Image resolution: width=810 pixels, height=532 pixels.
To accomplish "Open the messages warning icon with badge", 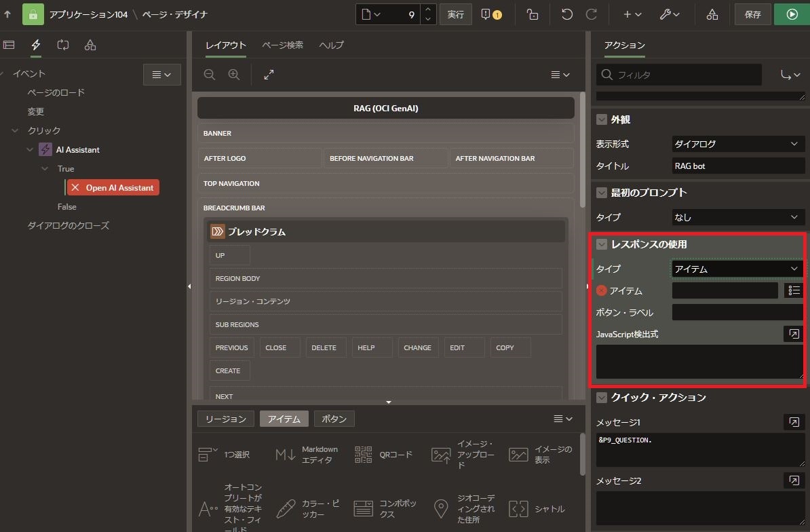I will [x=490, y=14].
